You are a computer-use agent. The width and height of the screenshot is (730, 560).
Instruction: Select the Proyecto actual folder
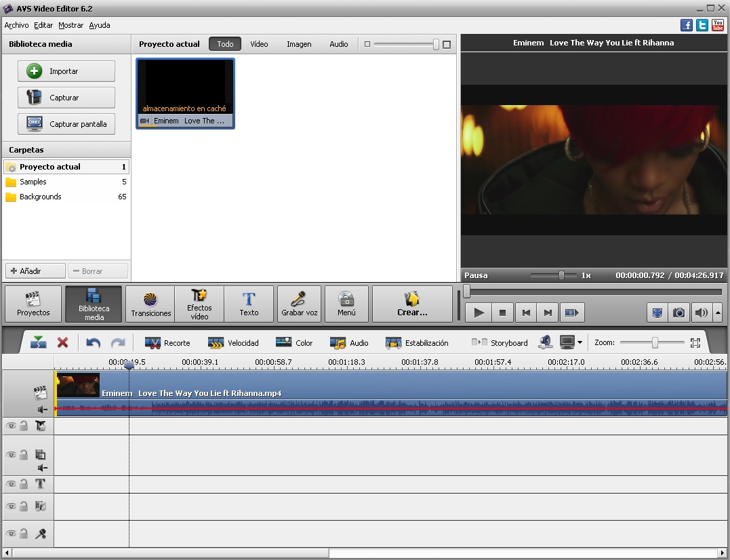coord(66,167)
